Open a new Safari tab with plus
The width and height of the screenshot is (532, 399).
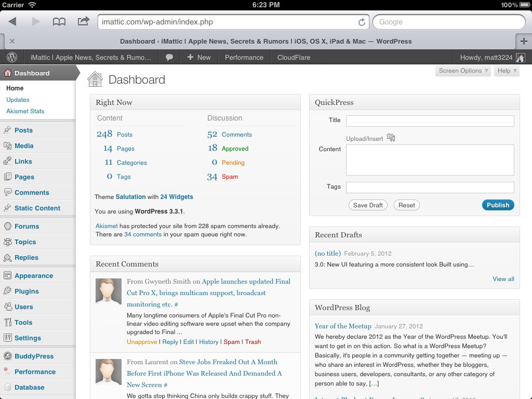click(x=524, y=42)
